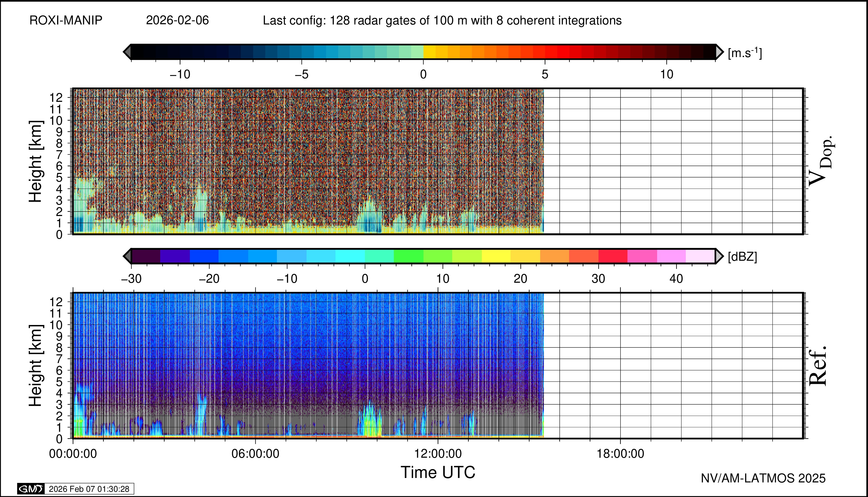Screen dimensions: 868x497
Task: Click the 2026-02-06 date in header
Action: pyautogui.click(x=177, y=21)
